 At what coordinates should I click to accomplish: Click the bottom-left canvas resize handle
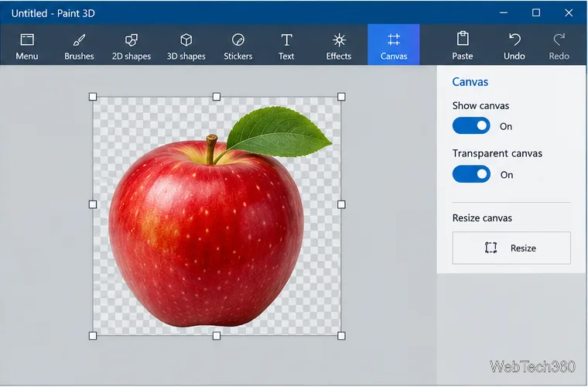[x=93, y=336]
